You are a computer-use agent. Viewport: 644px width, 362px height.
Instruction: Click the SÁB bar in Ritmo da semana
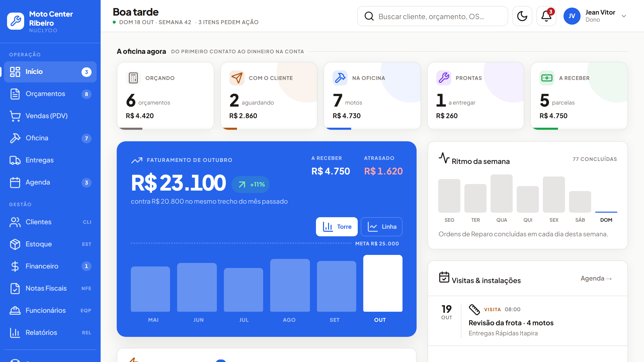tap(580, 202)
